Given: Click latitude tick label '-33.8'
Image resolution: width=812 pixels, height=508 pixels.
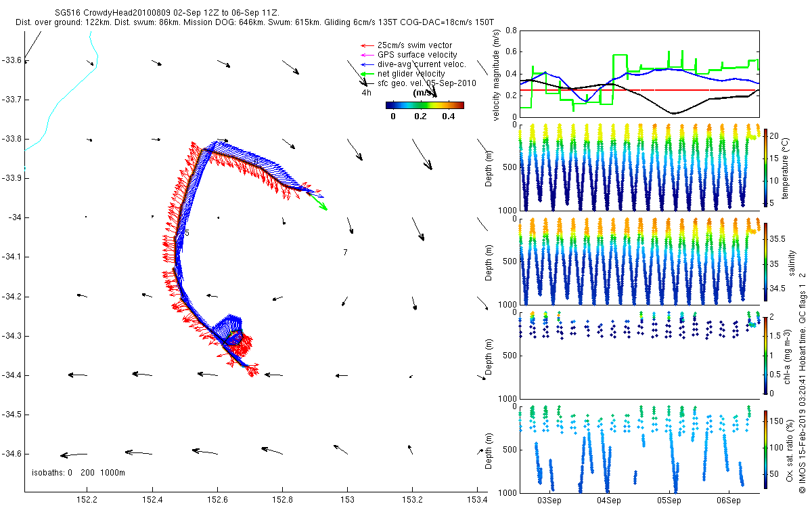Looking at the screenshot, I should click(12, 139).
